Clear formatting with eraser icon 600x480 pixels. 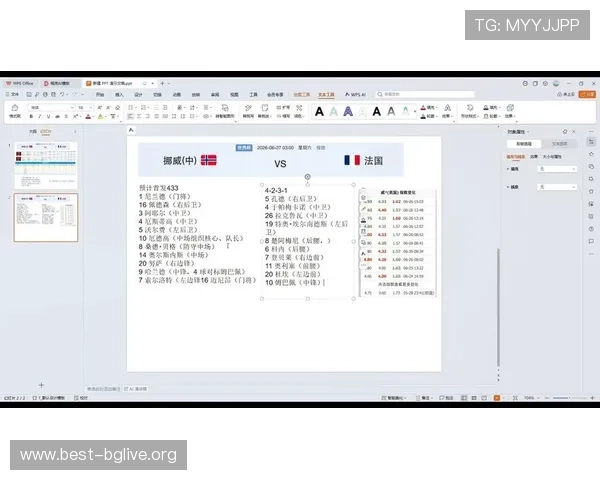pos(118,108)
